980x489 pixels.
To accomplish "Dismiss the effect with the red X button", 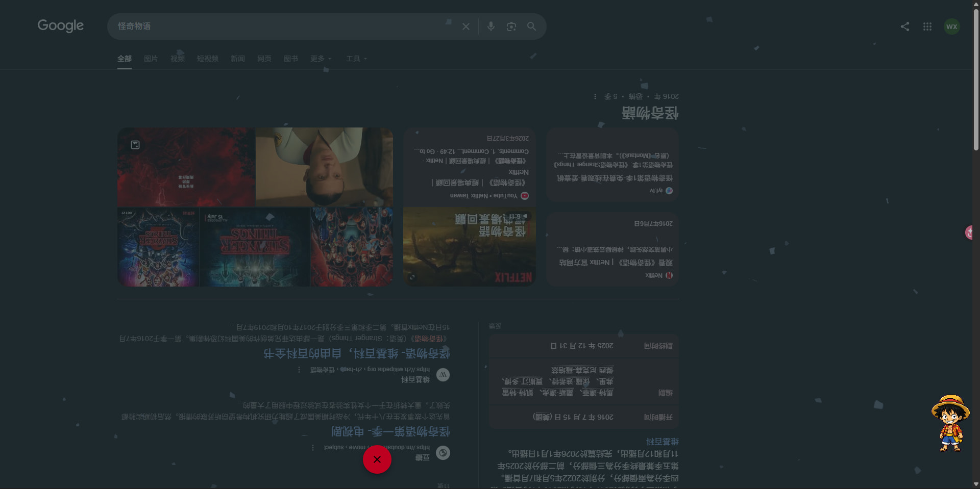I will 377,459.
